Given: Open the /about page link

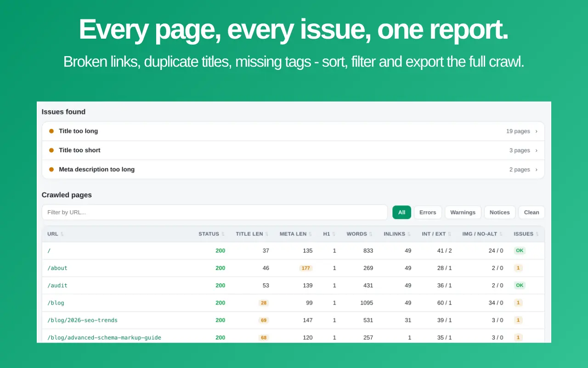Looking at the screenshot, I should [x=57, y=268].
